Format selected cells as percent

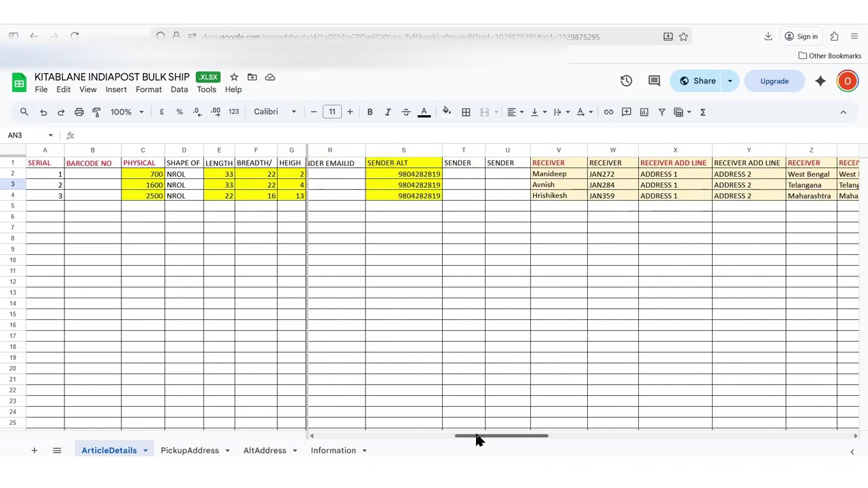180,112
